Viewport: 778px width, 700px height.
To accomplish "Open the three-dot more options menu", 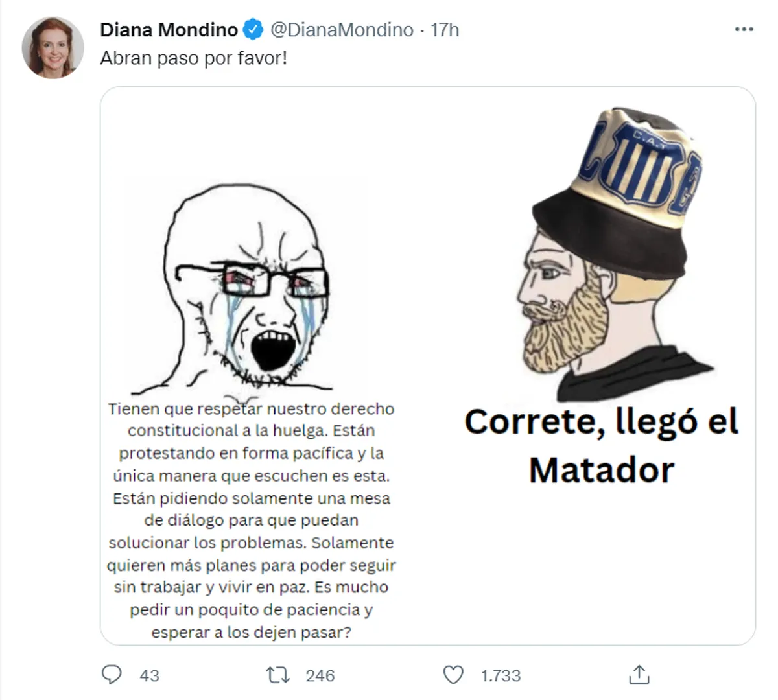I will [x=744, y=30].
